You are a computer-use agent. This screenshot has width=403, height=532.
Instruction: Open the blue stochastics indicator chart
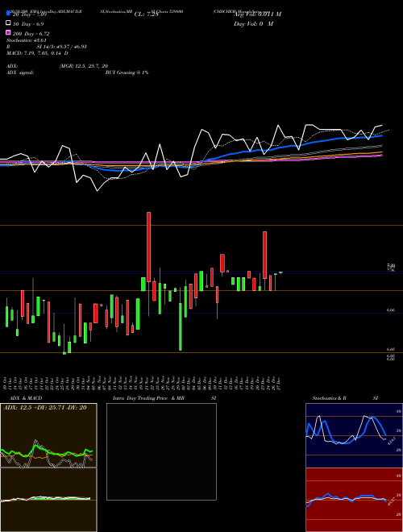[354, 435]
